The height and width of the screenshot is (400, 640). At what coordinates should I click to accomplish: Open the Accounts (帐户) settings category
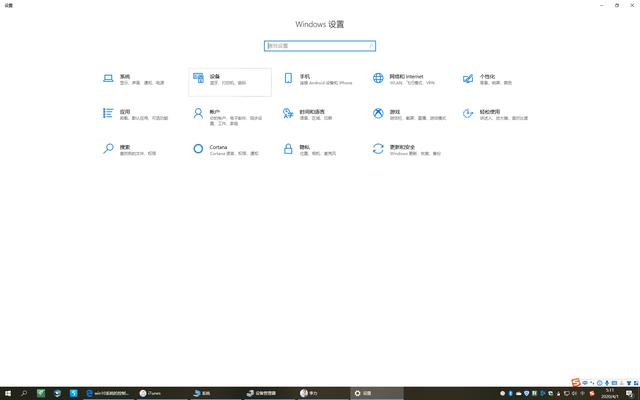point(229,116)
